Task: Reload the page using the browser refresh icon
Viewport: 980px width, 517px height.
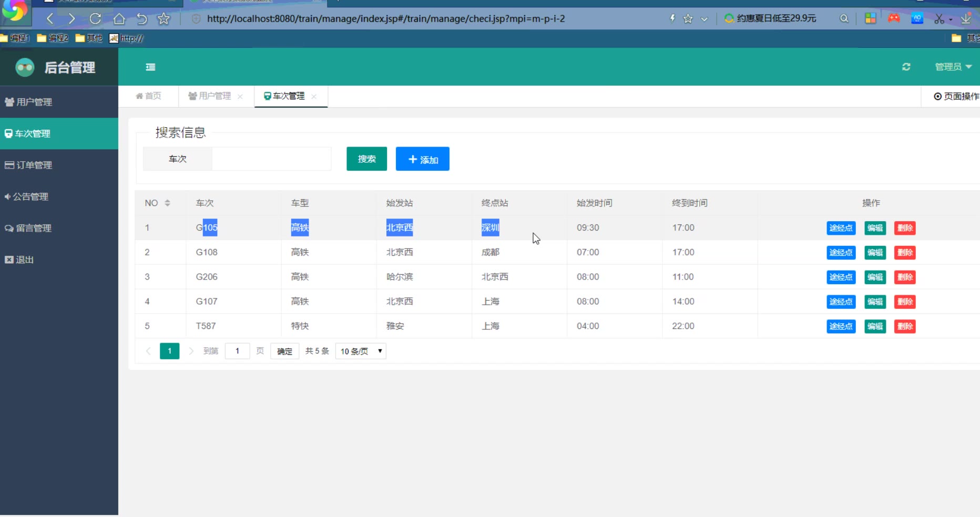Action: click(x=95, y=19)
